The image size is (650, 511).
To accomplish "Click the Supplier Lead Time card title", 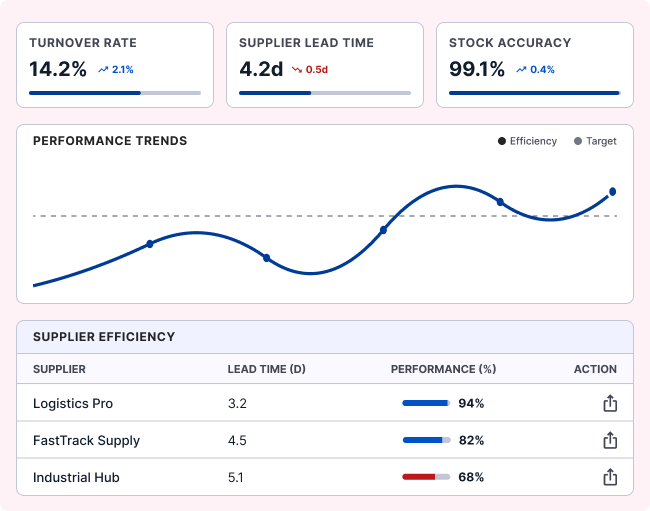I will coord(306,43).
